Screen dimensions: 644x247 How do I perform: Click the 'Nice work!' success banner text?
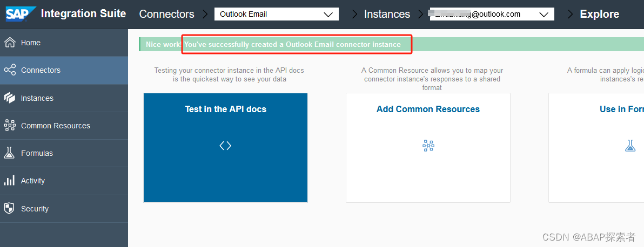coord(273,44)
